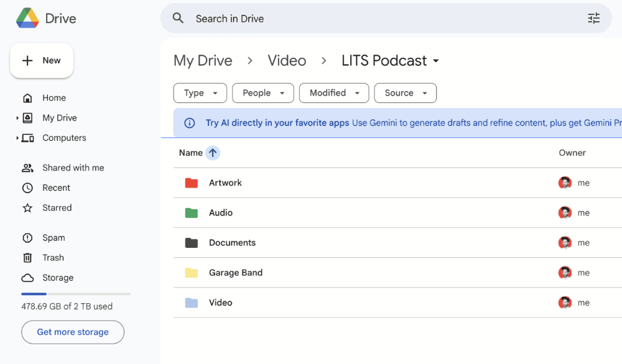This screenshot has height=364, width=622.
Task: Open the Modified filter dropdown
Action: tap(334, 93)
